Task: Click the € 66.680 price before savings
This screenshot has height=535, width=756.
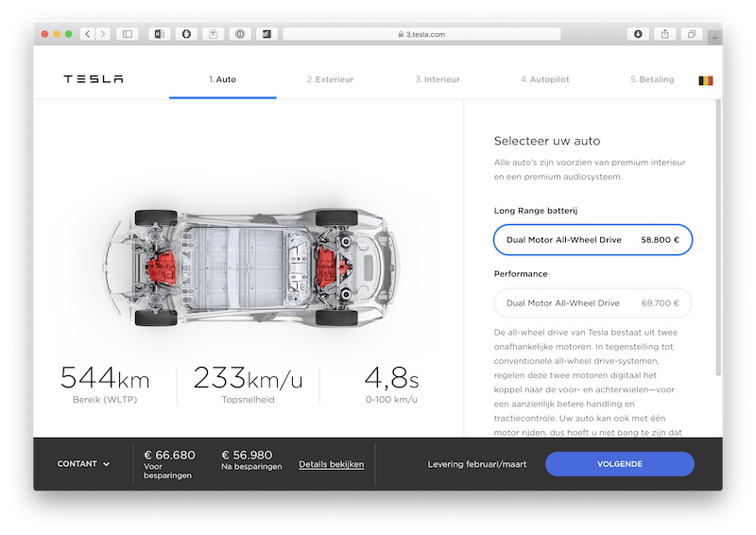Action: (169, 455)
